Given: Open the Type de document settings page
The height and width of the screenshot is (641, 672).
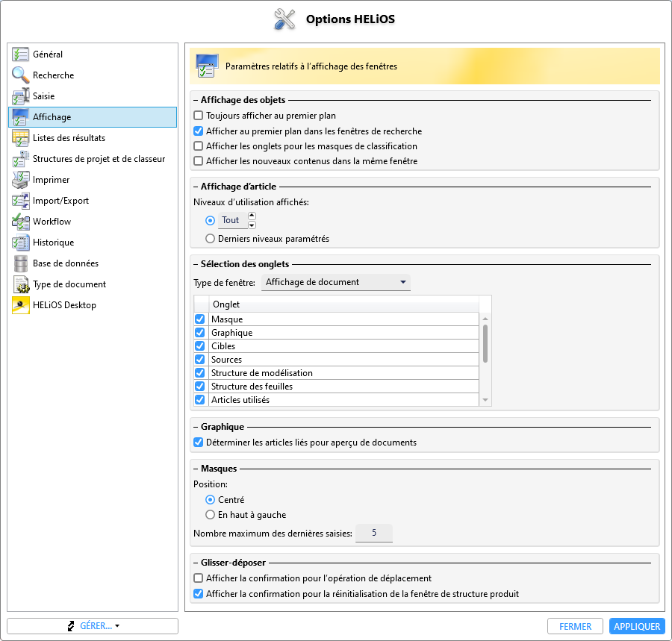Looking at the screenshot, I should coord(93,284).
